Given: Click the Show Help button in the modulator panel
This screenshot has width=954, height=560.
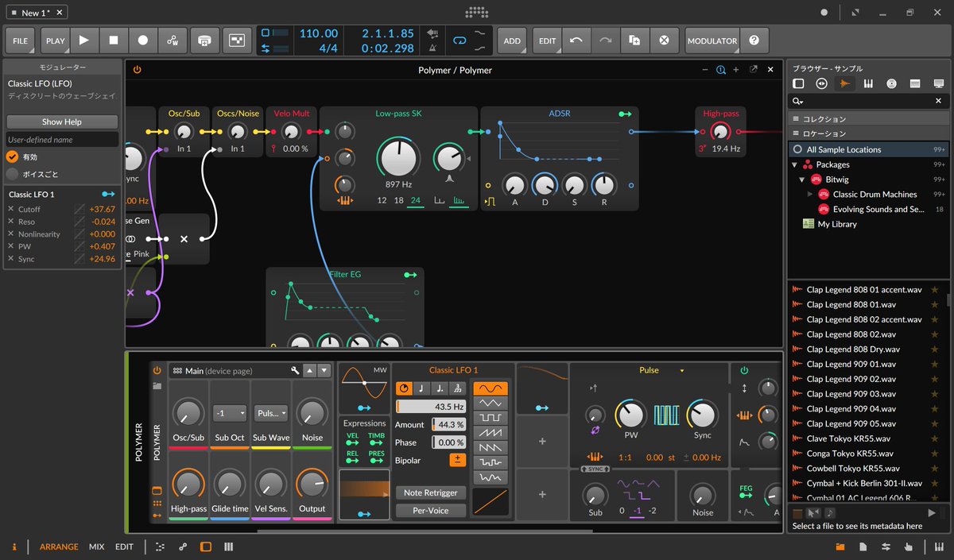Looking at the screenshot, I should tap(61, 121).
